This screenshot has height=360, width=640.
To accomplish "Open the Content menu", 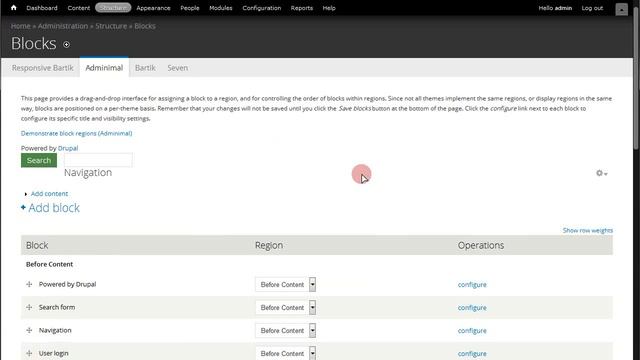I will coord(78,8).
